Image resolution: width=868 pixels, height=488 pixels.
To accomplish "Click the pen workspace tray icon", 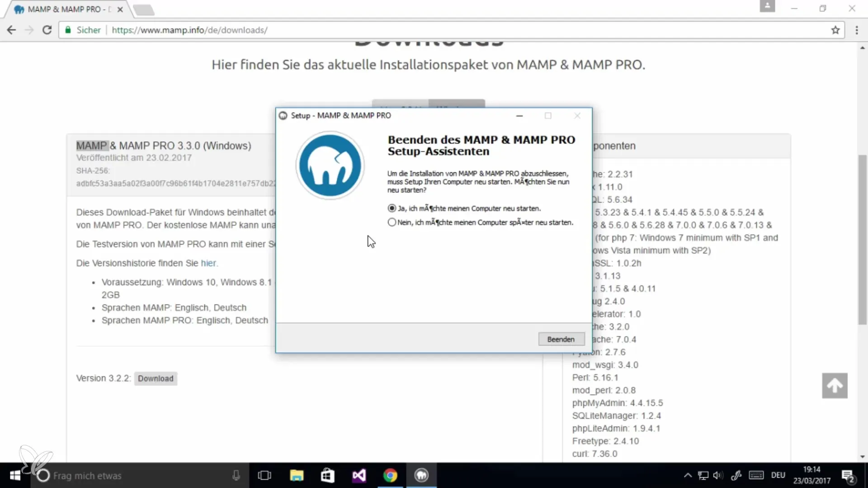I will coord(736,475).
